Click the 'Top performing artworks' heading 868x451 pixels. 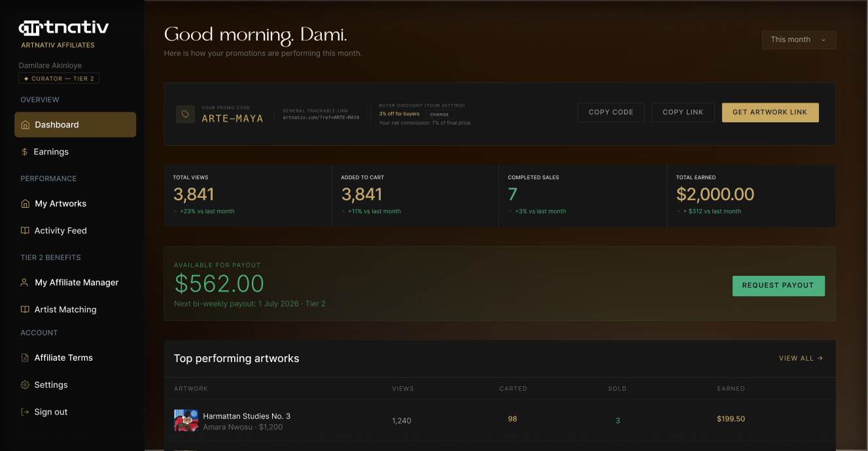pos(236,359)
